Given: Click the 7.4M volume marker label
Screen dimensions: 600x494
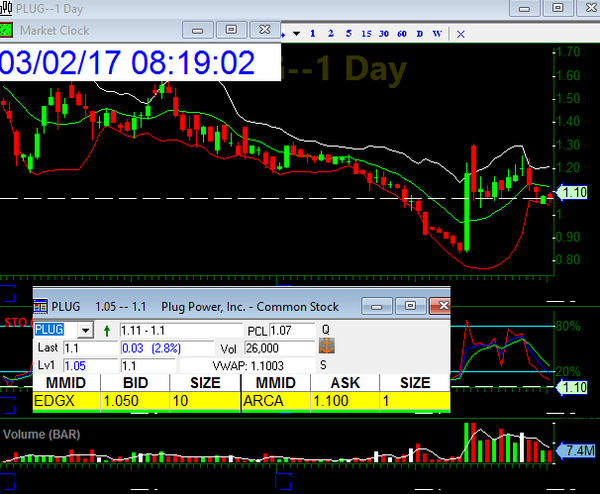Looking at the screenshot, I should point(578,451).
